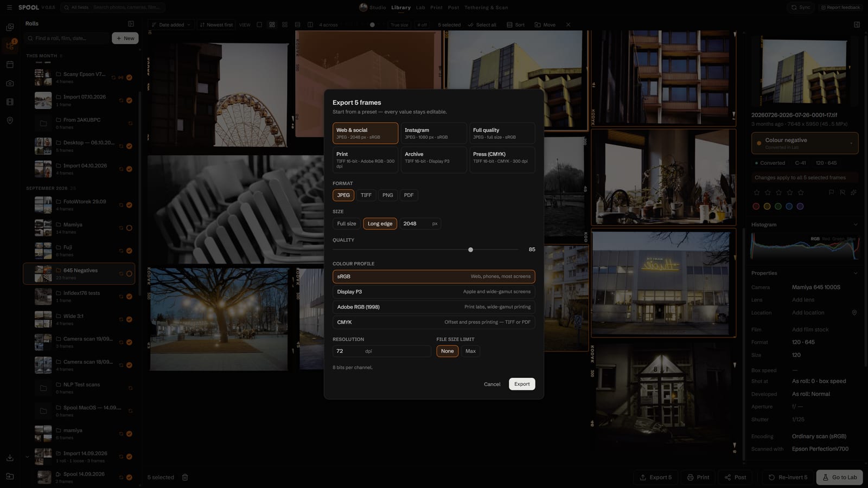868x488 pixels.
Task: Choose the Instagram export preset
Action: (433, 133)
